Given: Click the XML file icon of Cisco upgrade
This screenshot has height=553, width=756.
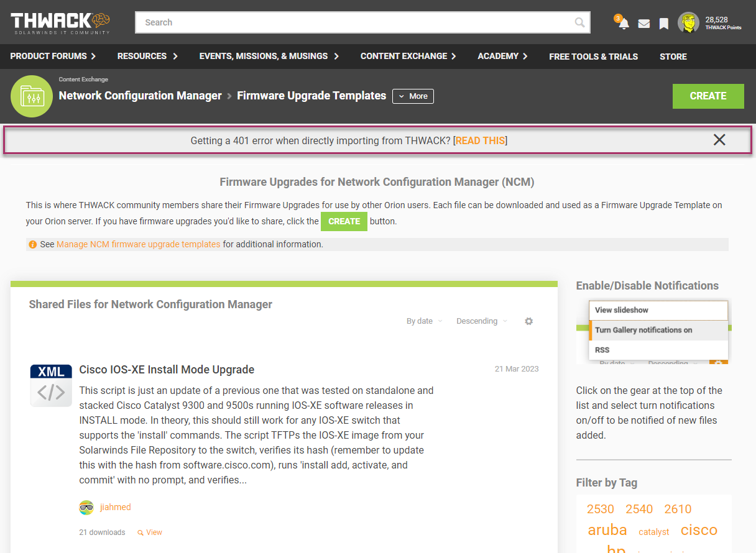Looking at the screenshot, I should pos(51,385).
